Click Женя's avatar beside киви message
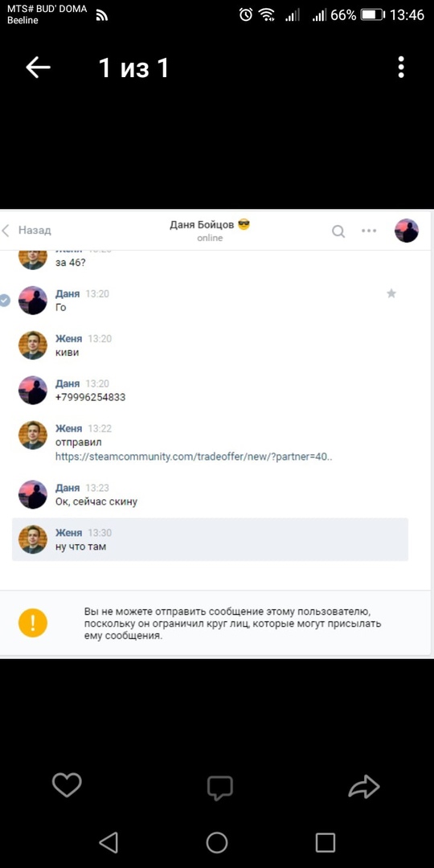Image resolution: width=434 pixels, height=868 pixels. (33, 346)
